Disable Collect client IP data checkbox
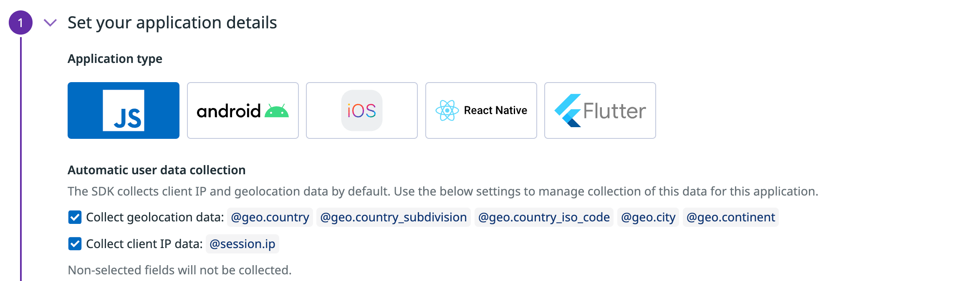The width and height of the screenshot is (980, 281). [75, 244]
